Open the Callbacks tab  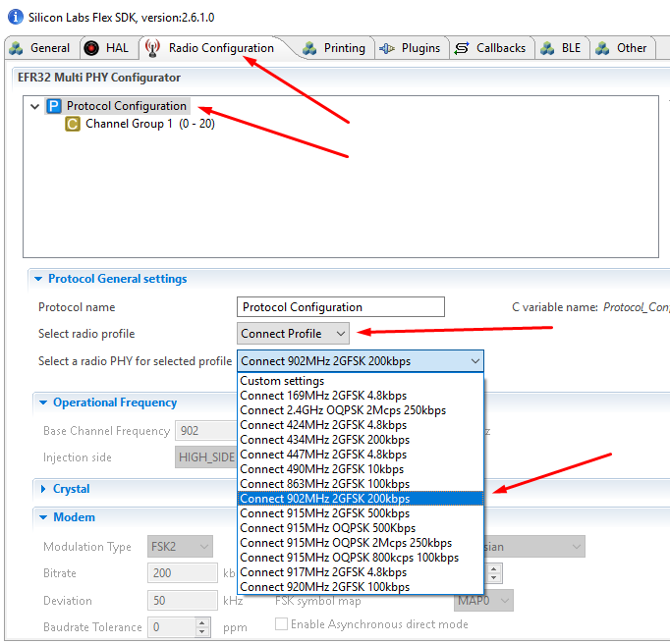pyautogui.click(x=492, y=48)
